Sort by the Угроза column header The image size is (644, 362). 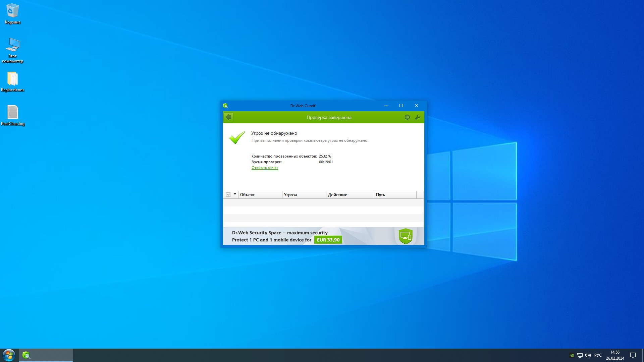(x=304, y=194)
